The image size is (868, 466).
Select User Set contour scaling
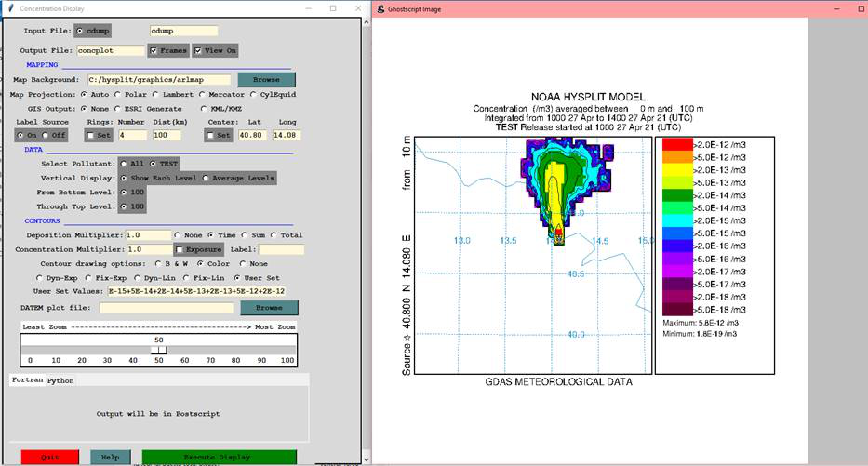237,278
